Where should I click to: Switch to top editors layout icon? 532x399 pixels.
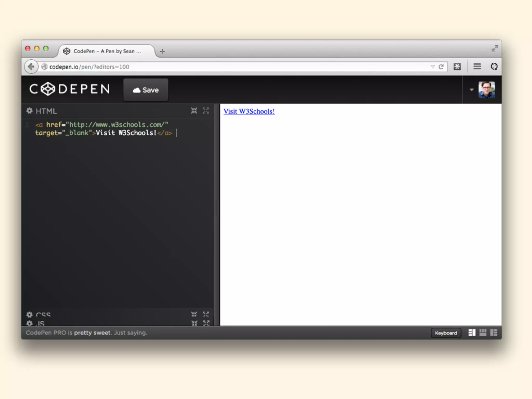(483, 333)
